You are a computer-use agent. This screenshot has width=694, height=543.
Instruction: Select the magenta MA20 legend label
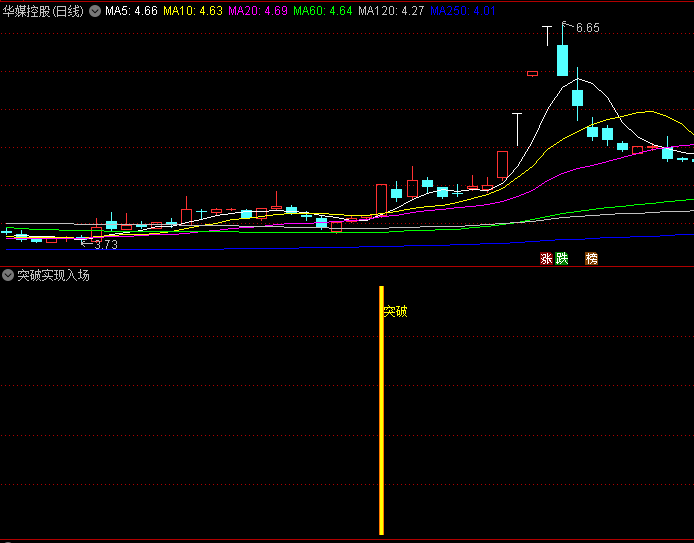click(x=258, y=12)
